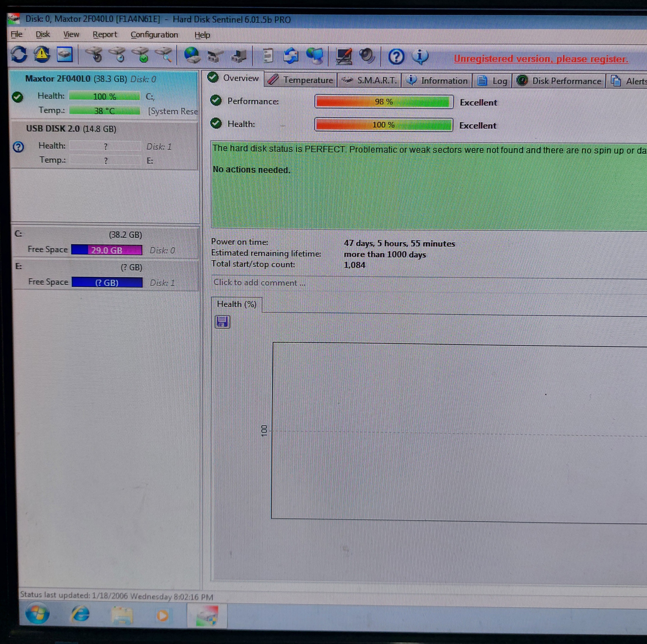This screenshot has width=647, height=644.
Task: Click the disk with stethoscope test icon
Action: (x=94, y=55)
